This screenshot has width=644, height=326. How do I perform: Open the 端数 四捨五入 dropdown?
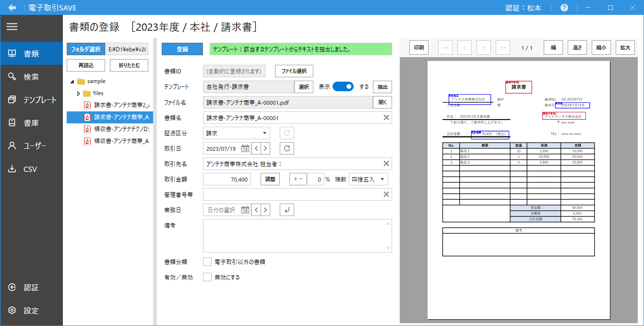(368, 179)
